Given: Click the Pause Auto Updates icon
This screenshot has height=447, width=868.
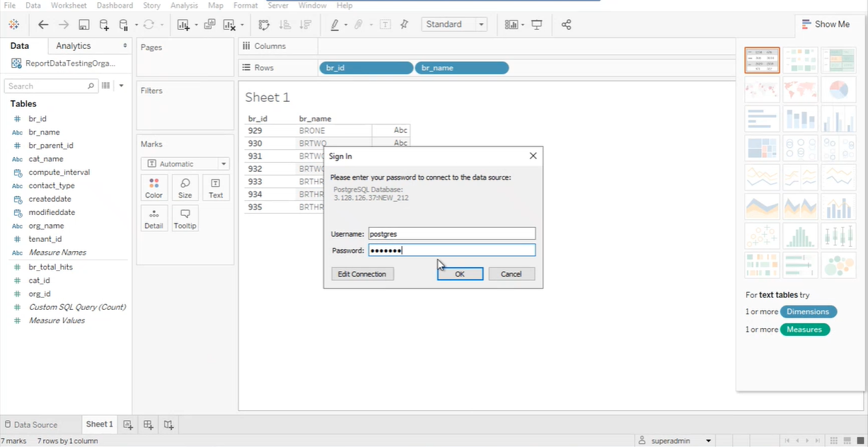Looking at the screenshot, I should click(x=124, y=25).
